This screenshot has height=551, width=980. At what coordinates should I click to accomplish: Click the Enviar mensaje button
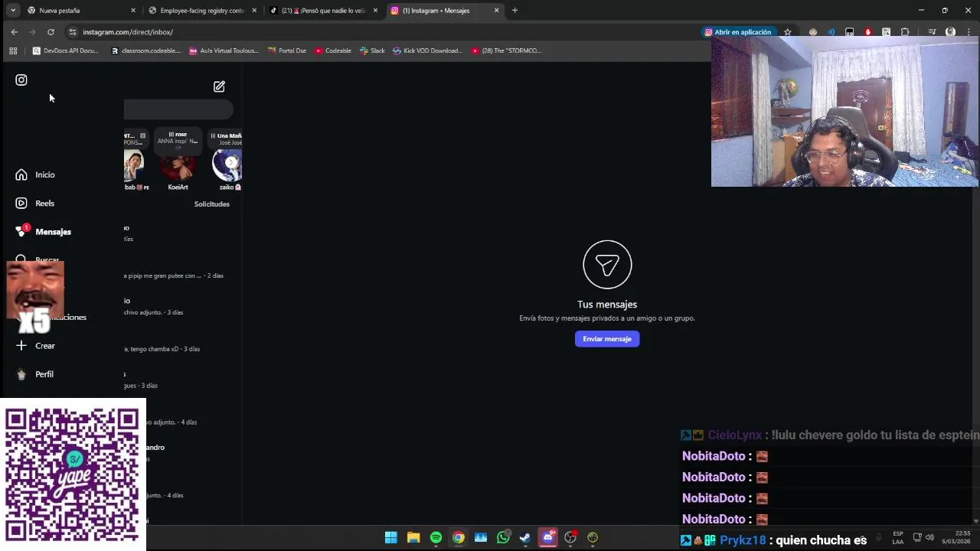(607, 339)
